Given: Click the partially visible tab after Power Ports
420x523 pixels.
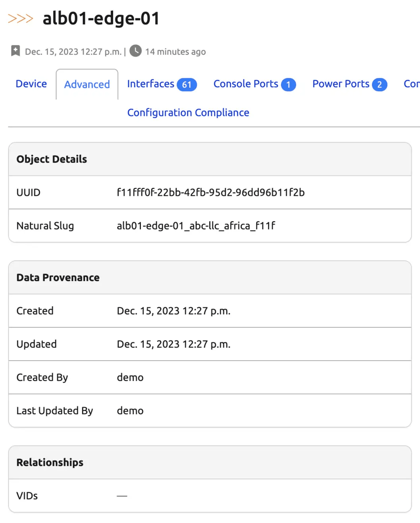Looking at the screenshot, I should 411,84.
